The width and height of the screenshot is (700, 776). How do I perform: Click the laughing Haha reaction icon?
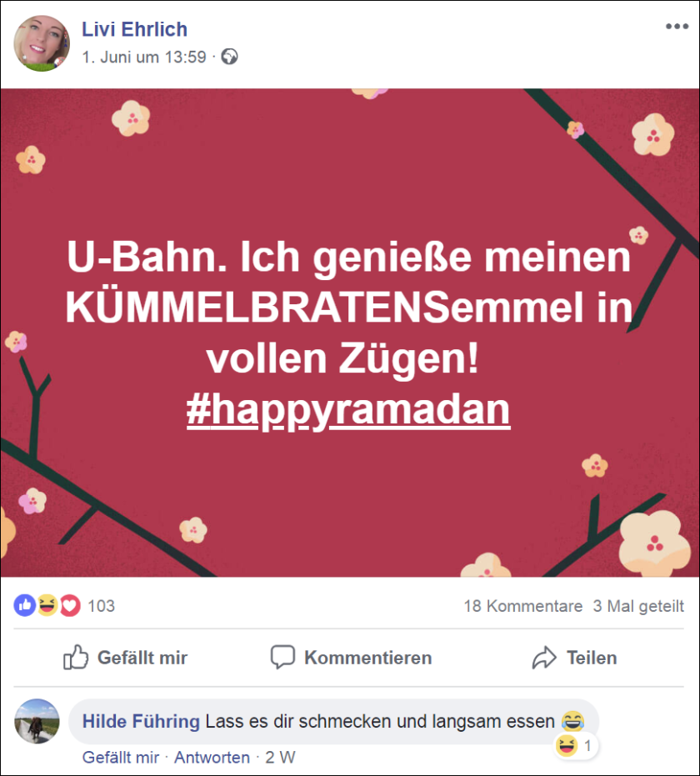[x=47, y=605]
